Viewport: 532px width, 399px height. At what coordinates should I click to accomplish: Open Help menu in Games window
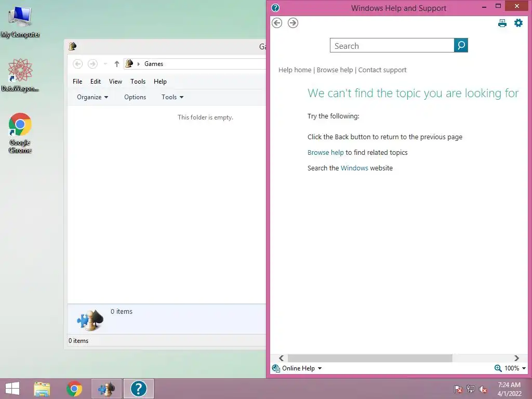click(160, 82)
